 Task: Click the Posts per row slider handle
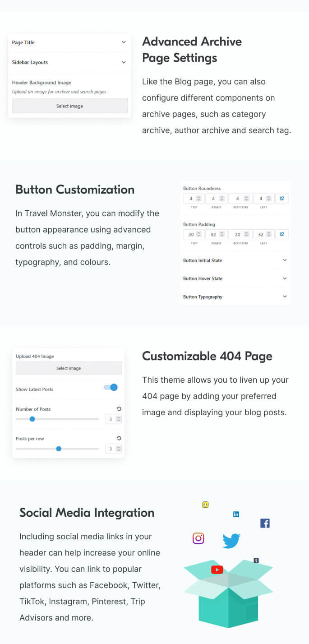pos(59,449)
